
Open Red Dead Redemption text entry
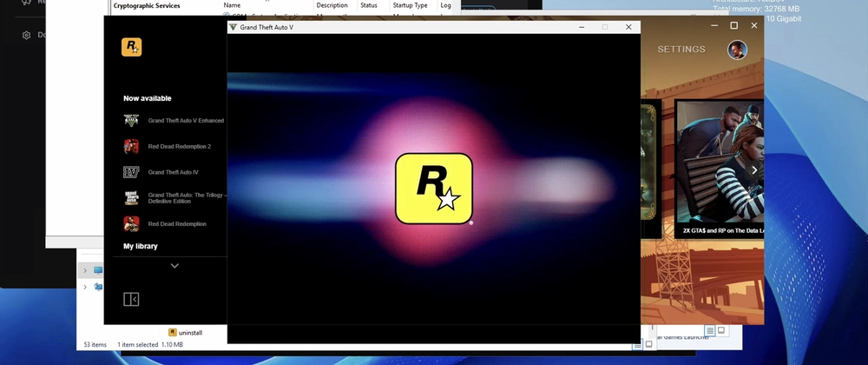click(x=177, y=223)
